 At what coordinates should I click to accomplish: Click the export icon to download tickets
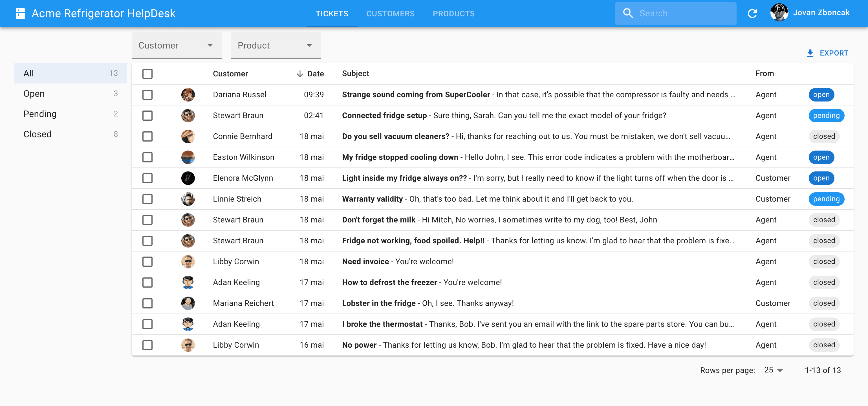coord(809,53)
